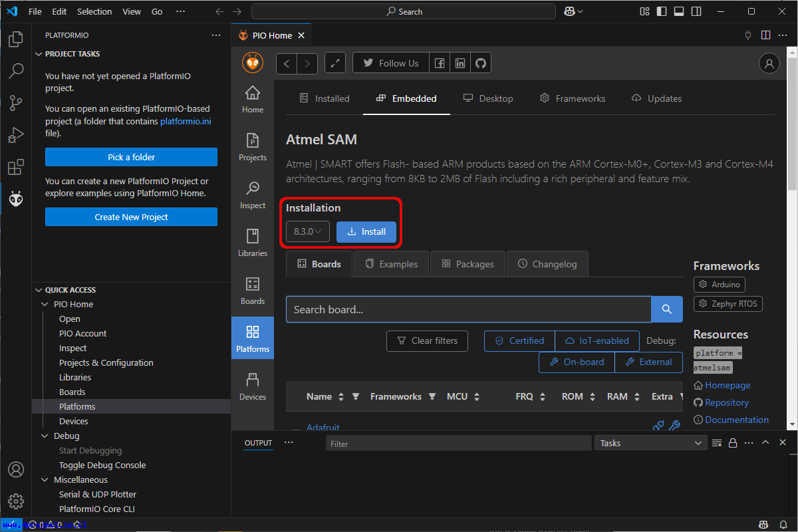Filter the Frameworks column
The image size is (798, 532).
pyautogui.click(x=432, y=396)
